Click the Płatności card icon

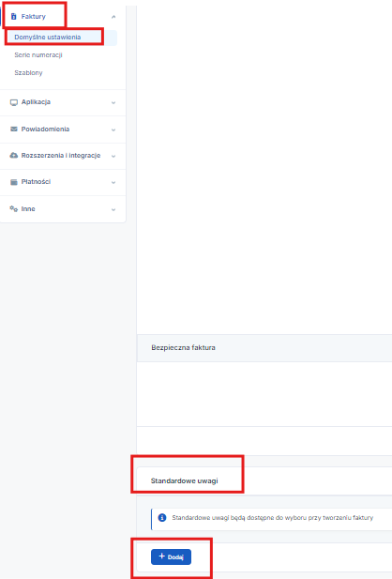tap(14, 182)
